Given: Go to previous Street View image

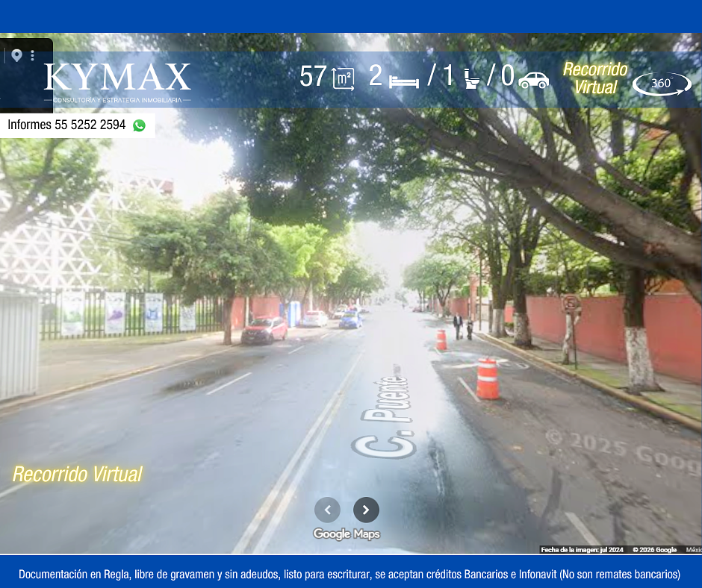Looking at the screenshot, I should tap(327, 510).
